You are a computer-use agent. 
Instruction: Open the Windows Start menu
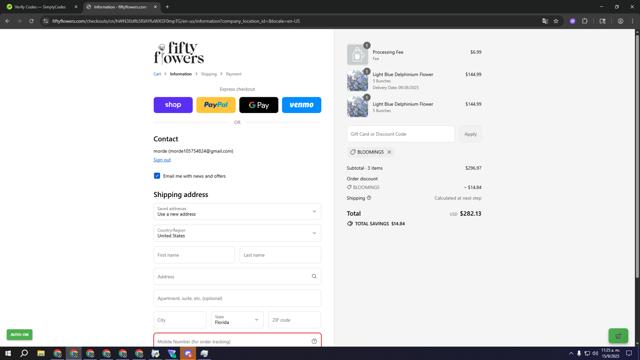pyautogui.click(x=8, y=353)
